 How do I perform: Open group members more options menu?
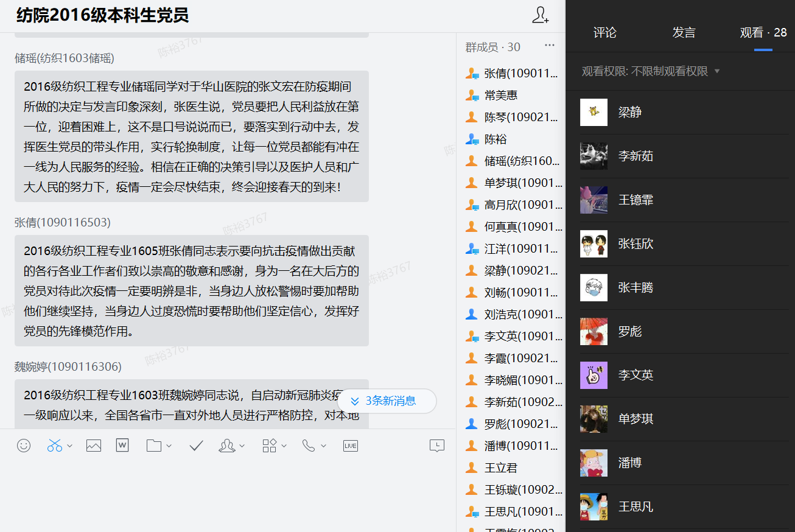point(550,46)
